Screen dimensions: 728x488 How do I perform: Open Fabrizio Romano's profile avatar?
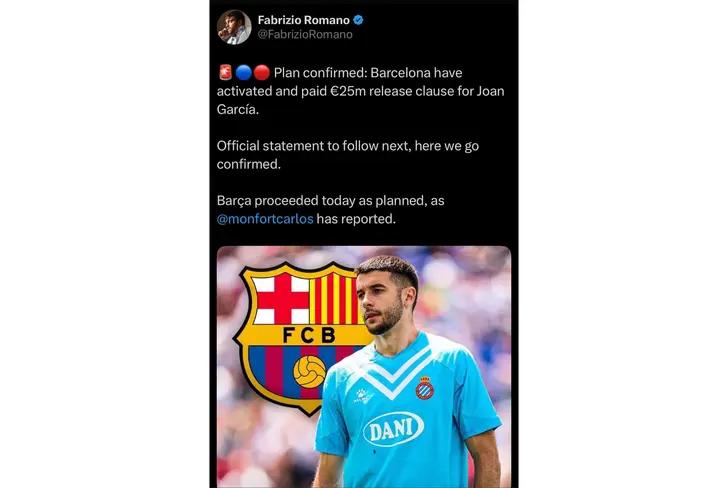point(234,27)
